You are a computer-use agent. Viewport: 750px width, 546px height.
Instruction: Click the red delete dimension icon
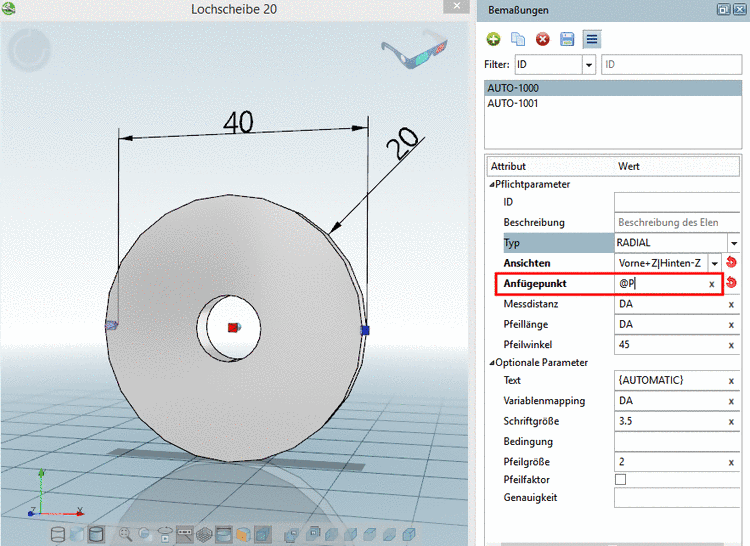pos(543,40)
